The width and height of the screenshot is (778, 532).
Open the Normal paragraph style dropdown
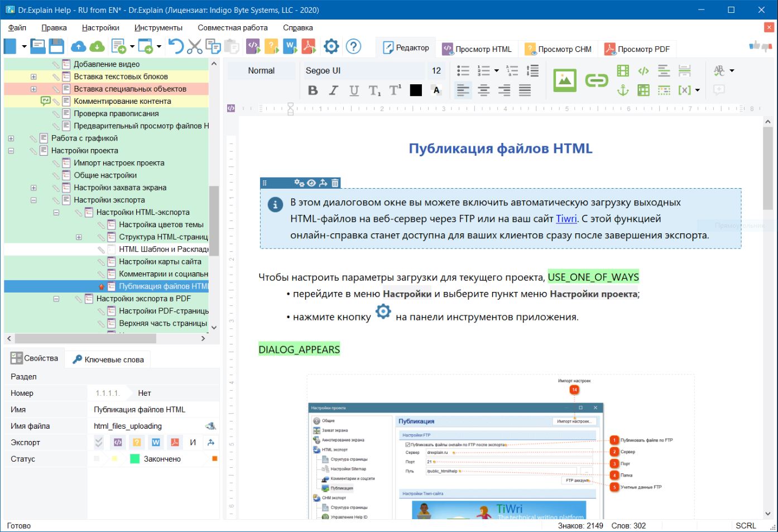[x=261, y=71]
